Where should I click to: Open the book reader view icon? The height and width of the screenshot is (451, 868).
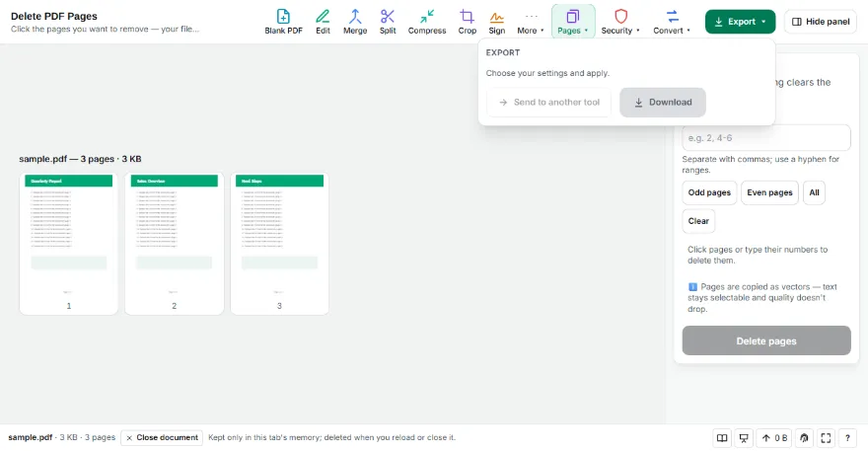(x=722, y=438)
